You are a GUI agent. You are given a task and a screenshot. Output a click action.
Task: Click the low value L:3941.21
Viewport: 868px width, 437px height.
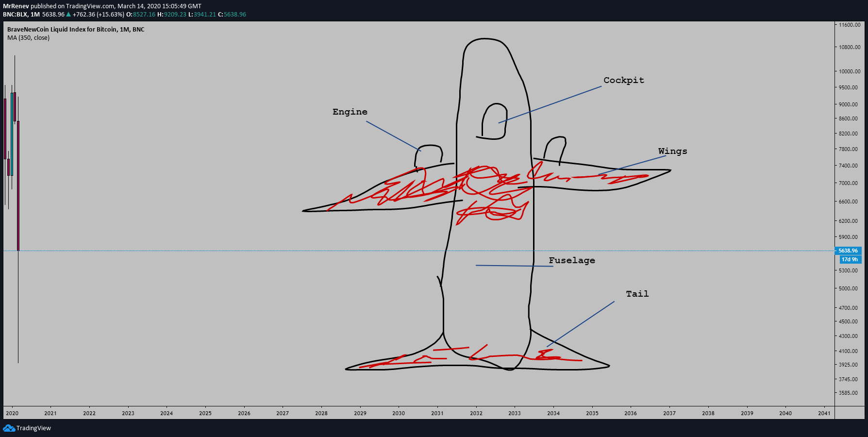click(x=202, y=15)
